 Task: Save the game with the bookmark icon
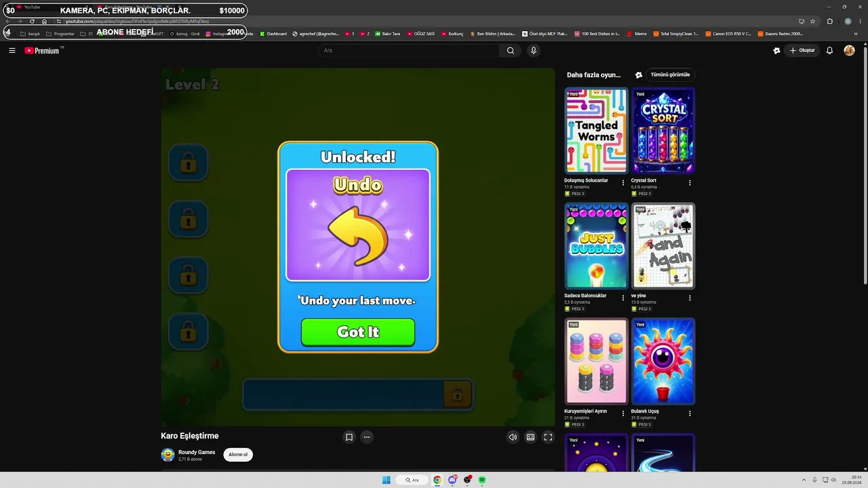[349, 437]
